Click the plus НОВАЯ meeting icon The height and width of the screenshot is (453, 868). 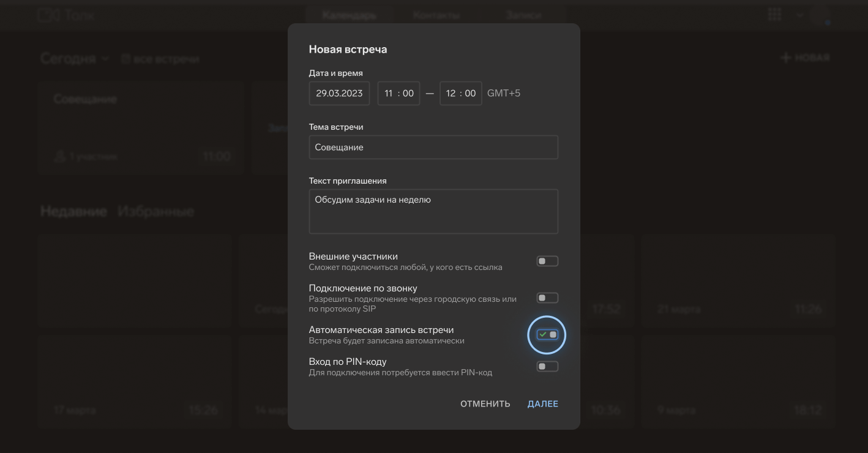pyautogui.click(x=786, y=58)
